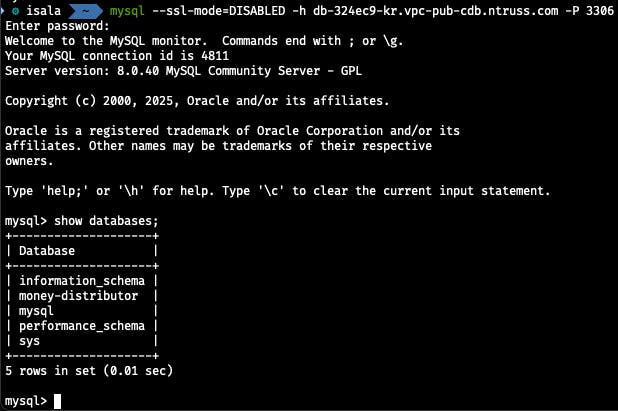Click the gear icon in the shell prompt
The height and width of the screenshot is (411, 618).
[x=17, y=9]
